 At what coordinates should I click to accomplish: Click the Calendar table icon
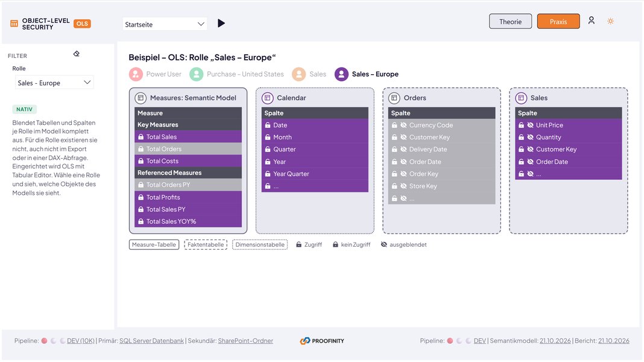[x=267, y=98]
